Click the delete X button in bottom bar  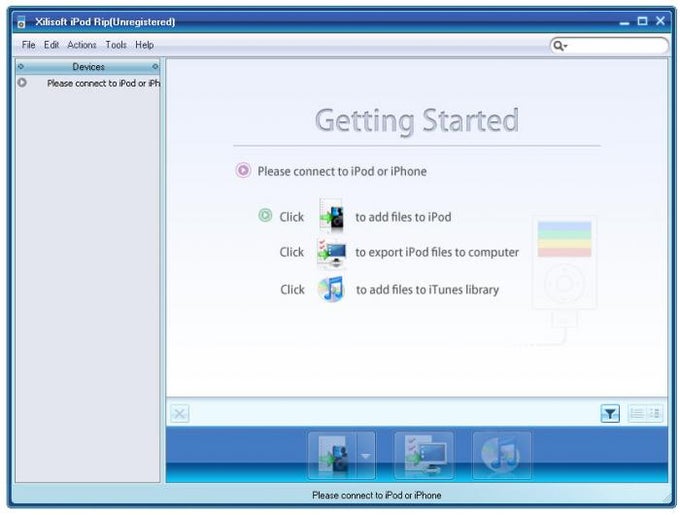pyautogui.click(x=180, y=414)
